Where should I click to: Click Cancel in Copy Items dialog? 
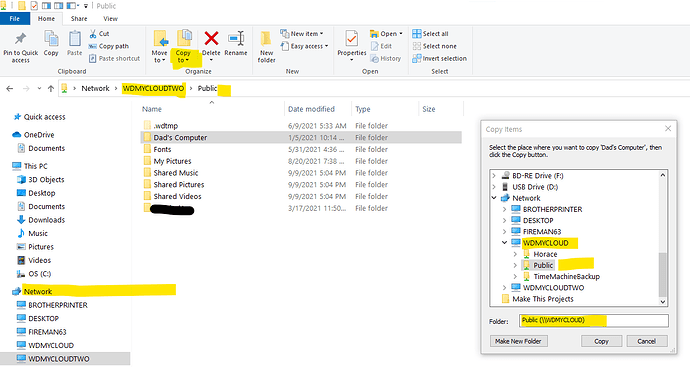[x=646, y=341]
